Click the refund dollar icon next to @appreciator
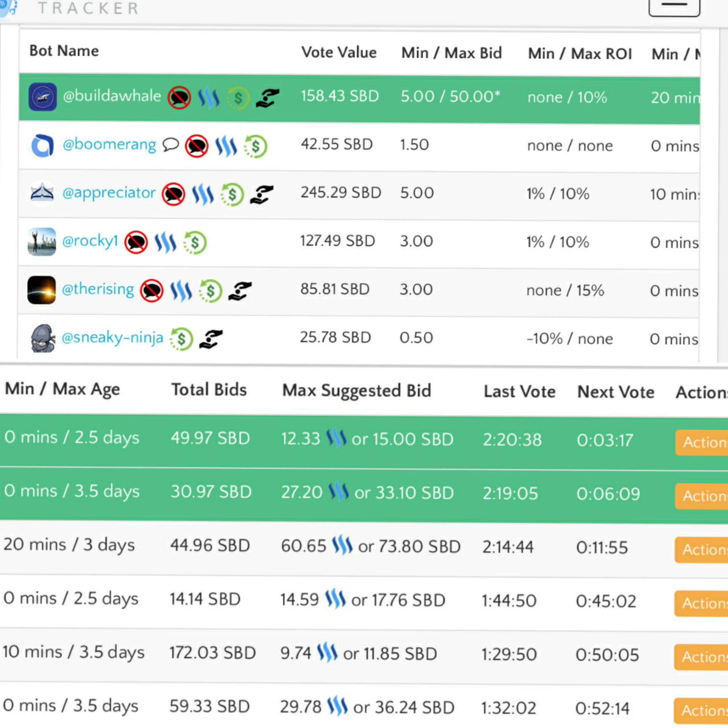Screen dimensions: 728x728 (x=232, y=195)
